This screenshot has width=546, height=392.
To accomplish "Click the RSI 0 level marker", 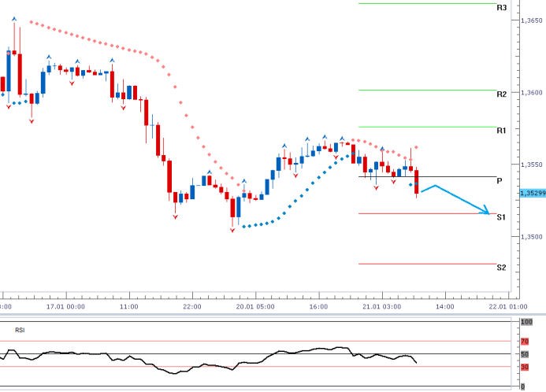I will pyautogui.click(x=523, y=386).
